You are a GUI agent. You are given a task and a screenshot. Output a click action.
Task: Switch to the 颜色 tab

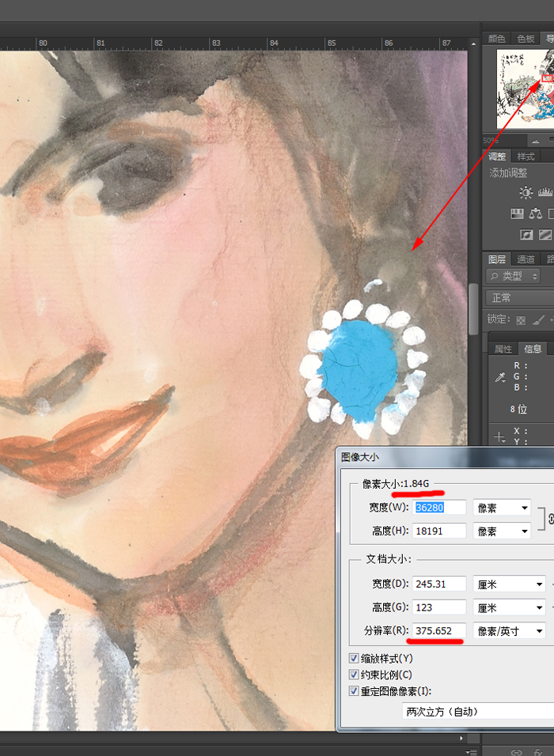click(x=496, y=39)
